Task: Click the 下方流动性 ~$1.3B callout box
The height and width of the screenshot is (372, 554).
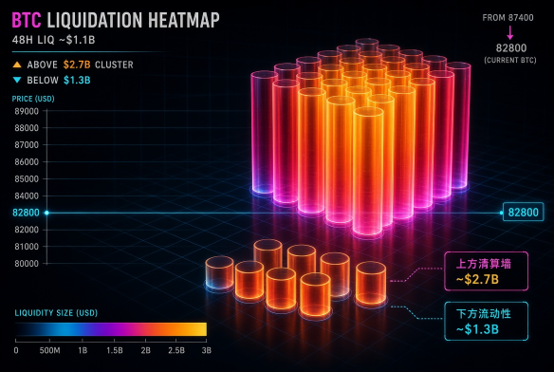Action: [x=486, y=321]
